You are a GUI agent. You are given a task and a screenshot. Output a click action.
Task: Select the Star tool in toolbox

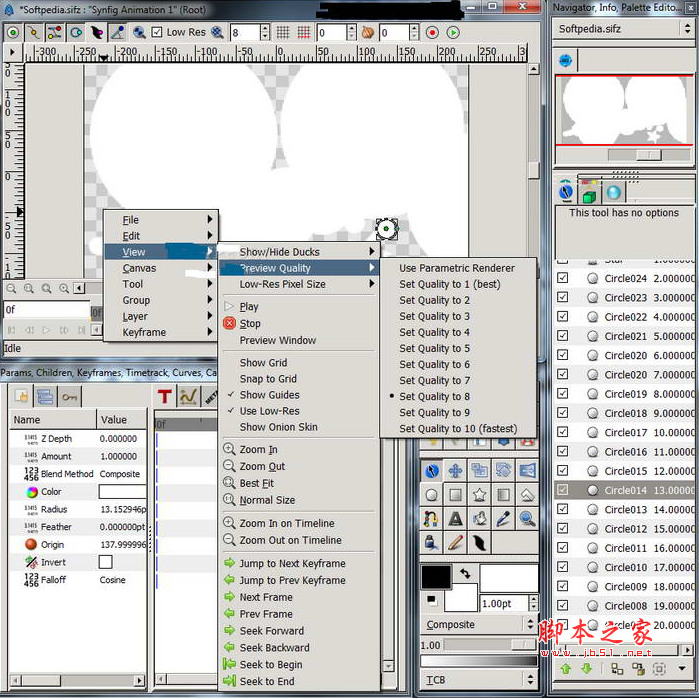[479, 495]
